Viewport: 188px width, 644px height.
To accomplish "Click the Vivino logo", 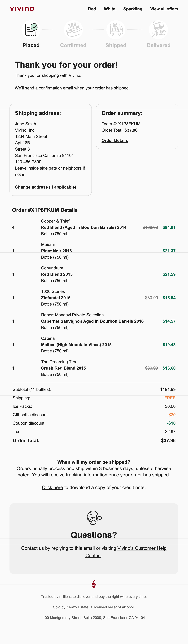I will pos(22,9).
